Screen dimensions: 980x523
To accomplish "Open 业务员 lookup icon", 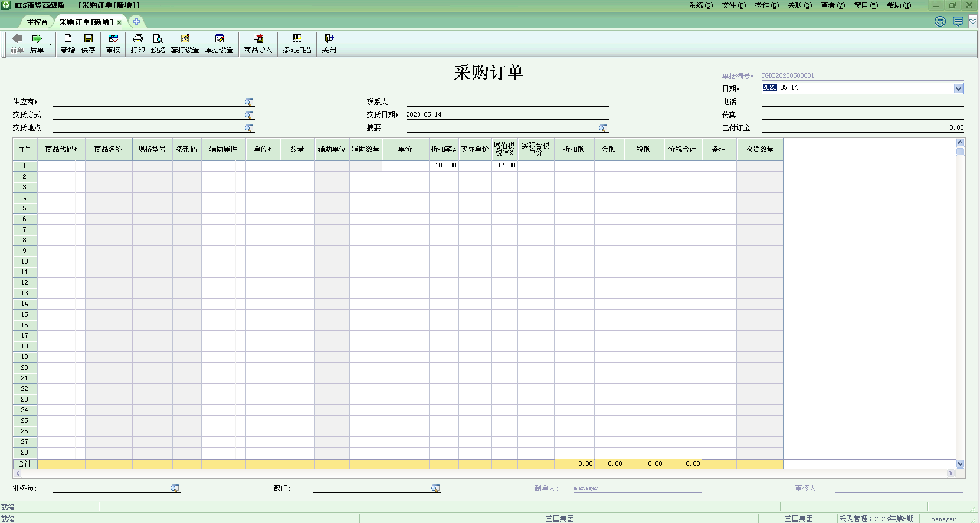I will pos(175,488).
